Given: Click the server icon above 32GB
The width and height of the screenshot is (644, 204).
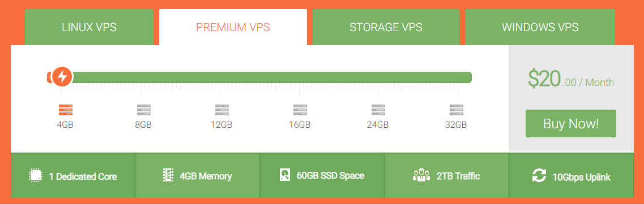Looking at the screenshot, I should pyautogui.click(x=457, y=110).
